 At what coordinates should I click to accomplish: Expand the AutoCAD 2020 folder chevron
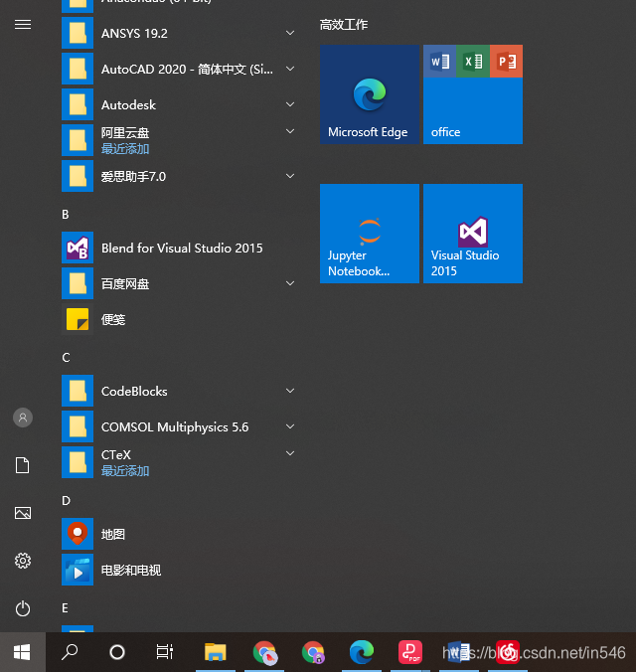290,69
